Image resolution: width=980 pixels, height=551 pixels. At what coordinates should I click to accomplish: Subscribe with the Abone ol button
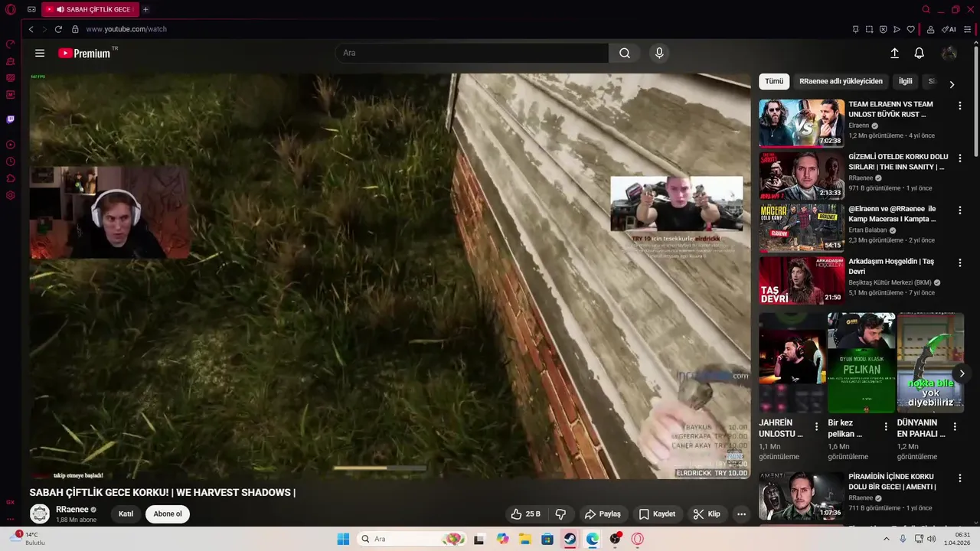(168, 514)
